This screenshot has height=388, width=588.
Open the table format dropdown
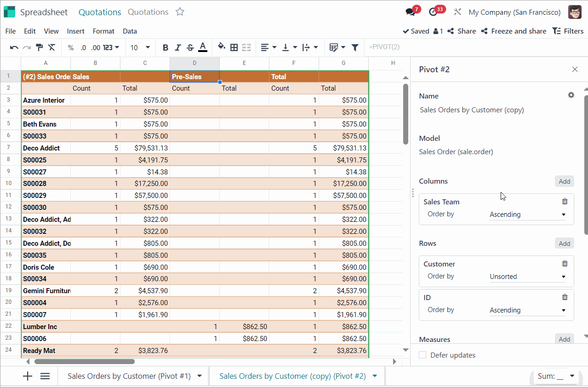click(337, 47)
